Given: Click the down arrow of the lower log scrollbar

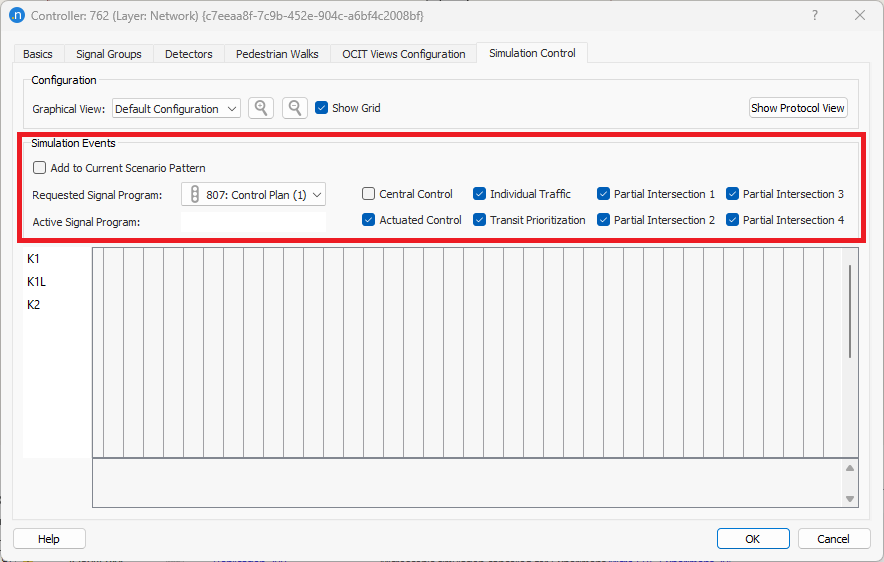Looking at the screenshot, I should pos(850,499).
